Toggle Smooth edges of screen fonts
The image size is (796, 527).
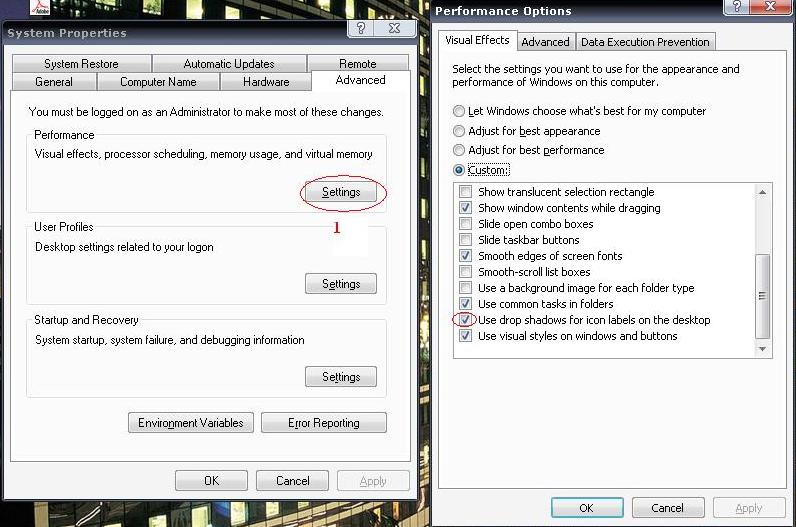pyautogui.click(x=465, y=256)
